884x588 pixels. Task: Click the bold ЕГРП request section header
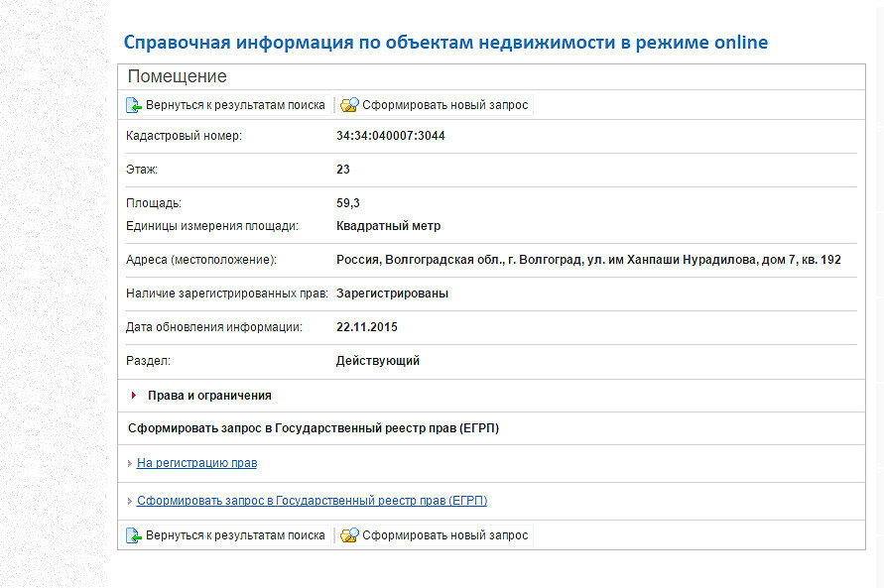click(x=314, y=428)
